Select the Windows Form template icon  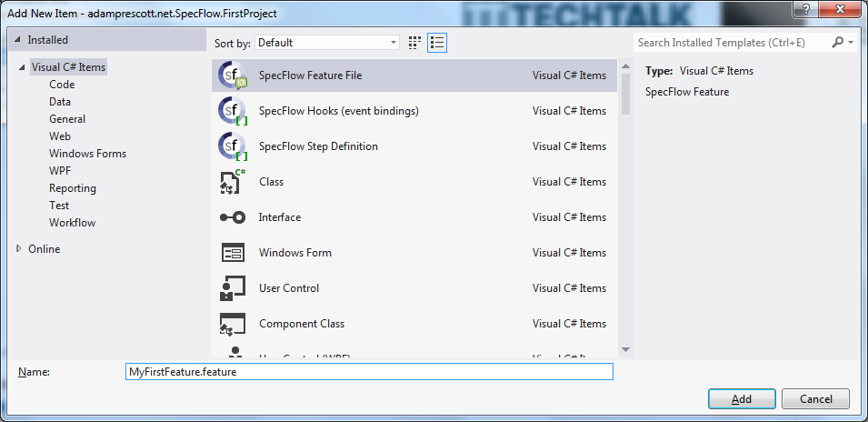point(233,253)
